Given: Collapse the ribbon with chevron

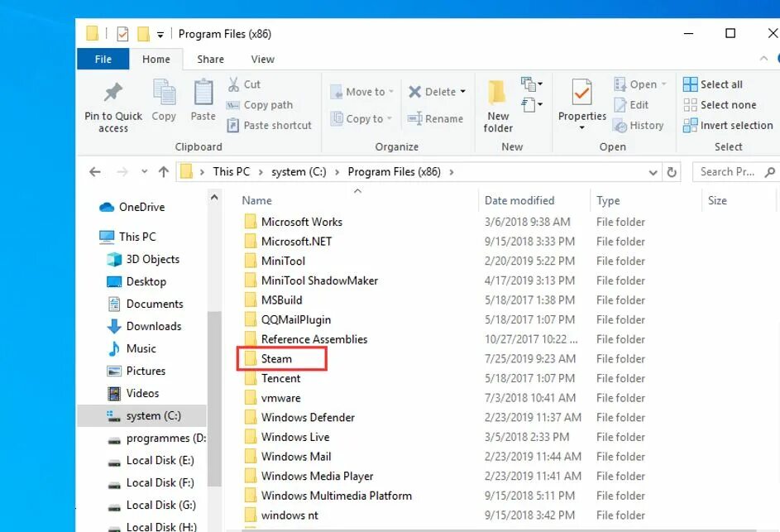Looking at the screenshot, I should (763, 59).
